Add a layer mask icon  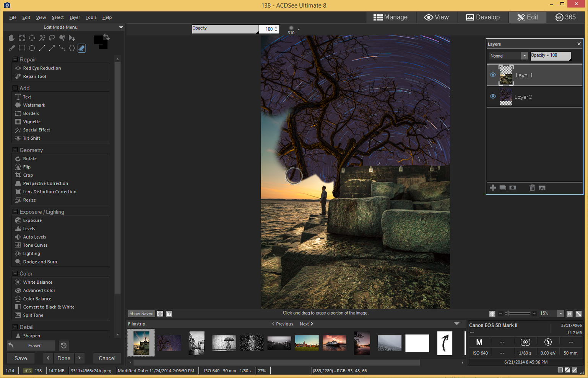(513, 188)
